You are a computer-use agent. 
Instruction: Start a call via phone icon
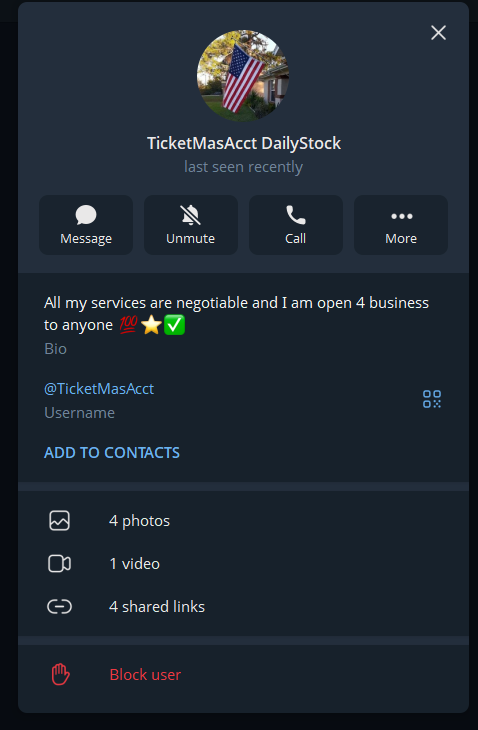(x=296, y=215)
